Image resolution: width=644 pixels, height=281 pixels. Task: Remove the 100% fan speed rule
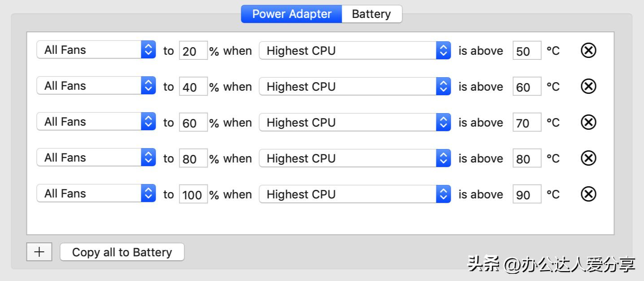[588, 194]
